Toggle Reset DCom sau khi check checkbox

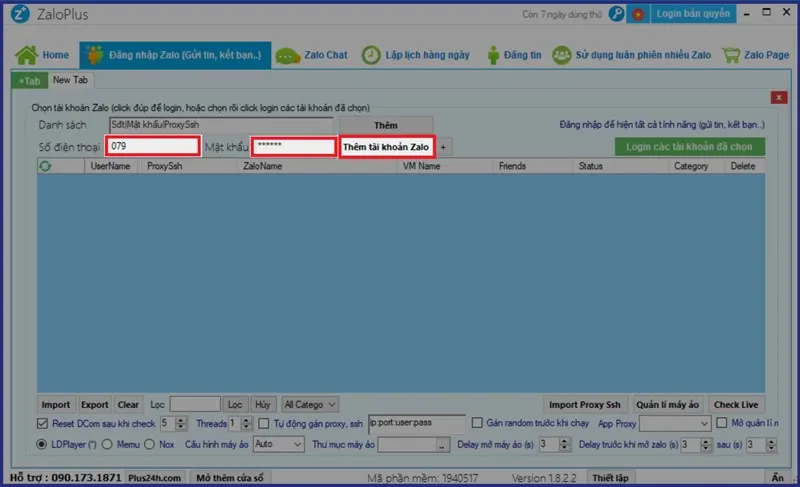42,424
